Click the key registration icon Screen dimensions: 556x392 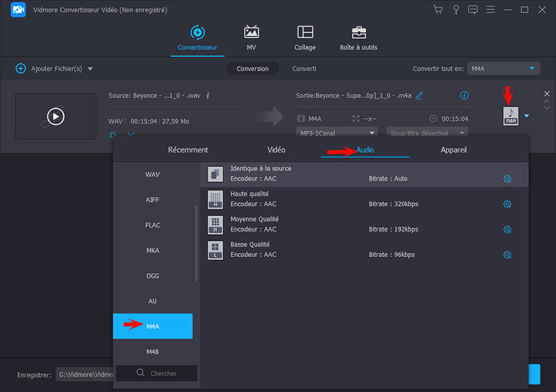(456, 10)
